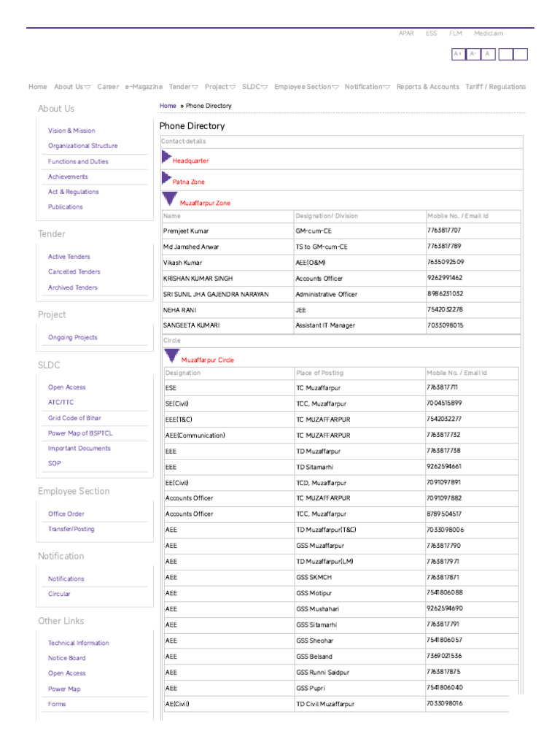
Task: Select the last empty theme box at top right
Action: 520,54
